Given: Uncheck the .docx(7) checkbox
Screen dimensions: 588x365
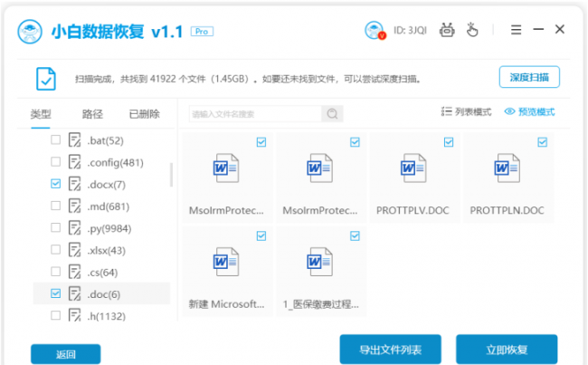Looking at the screenshot, I should [55, 184].
